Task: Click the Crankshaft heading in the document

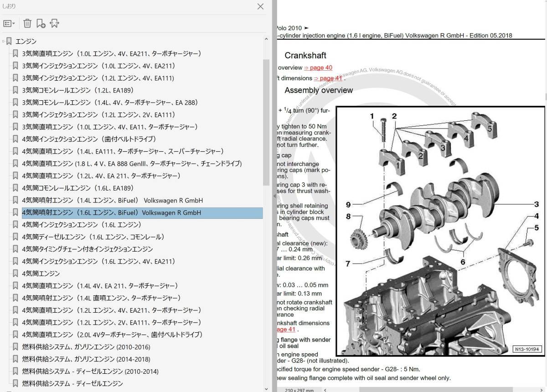Action: (305, 56)
